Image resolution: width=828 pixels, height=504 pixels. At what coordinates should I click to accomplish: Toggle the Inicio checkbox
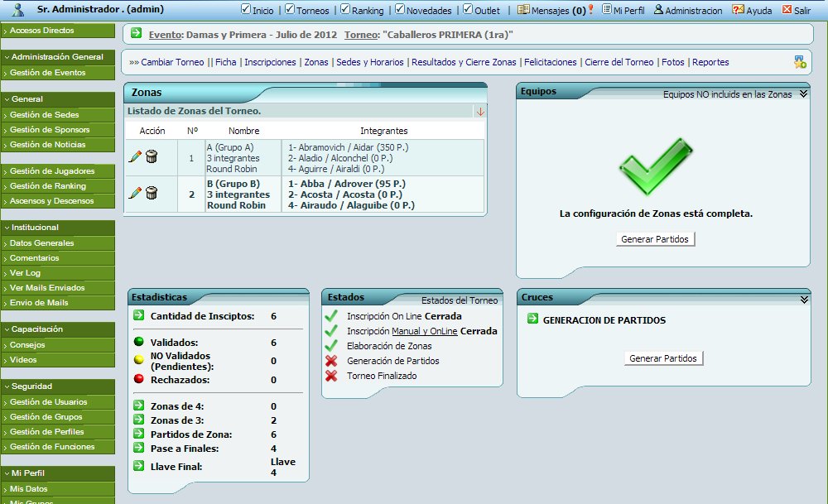coord(246,10)
